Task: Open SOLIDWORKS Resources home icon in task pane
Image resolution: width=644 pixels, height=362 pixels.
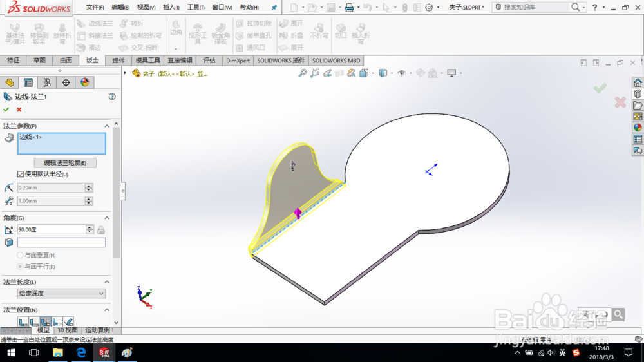Action: (x=638, y=82)
